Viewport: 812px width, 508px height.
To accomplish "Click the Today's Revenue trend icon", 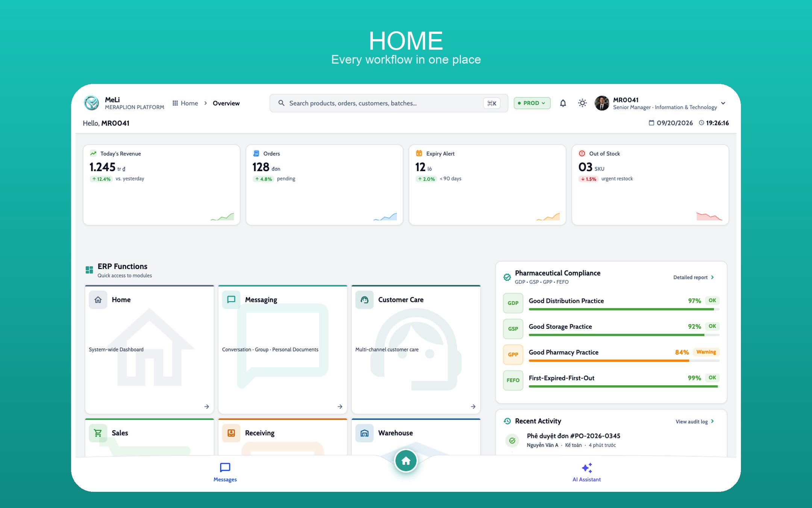I will pos(93,154).
